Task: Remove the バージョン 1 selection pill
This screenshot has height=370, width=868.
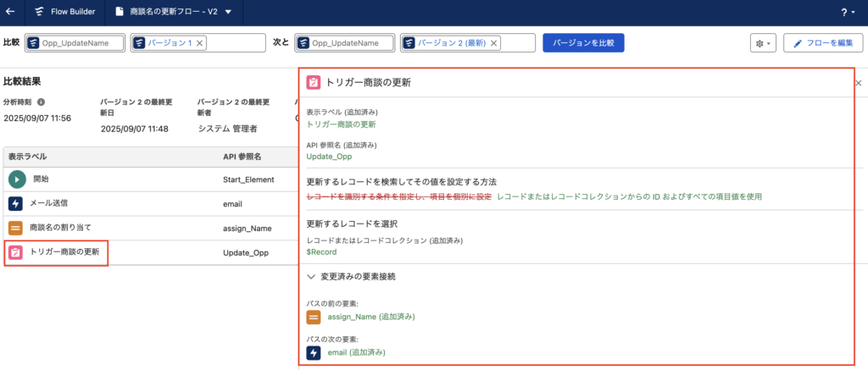Action: (199, 42)
